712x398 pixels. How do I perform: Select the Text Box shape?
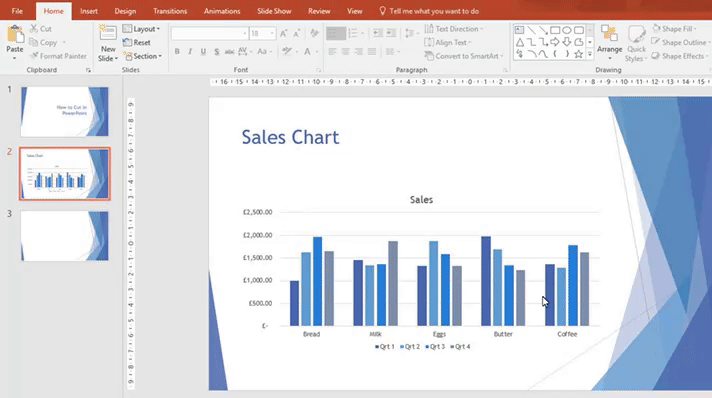coord(519,30)
